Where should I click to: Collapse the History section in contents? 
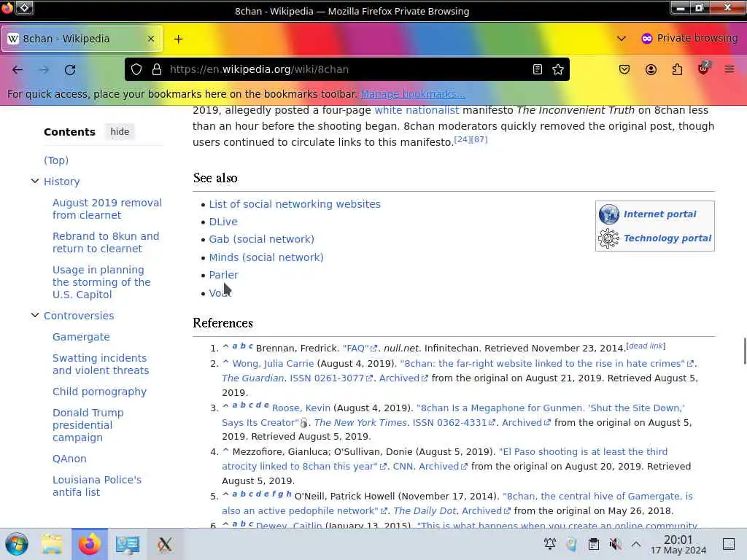pyautogui.click(x=35, y=181)
